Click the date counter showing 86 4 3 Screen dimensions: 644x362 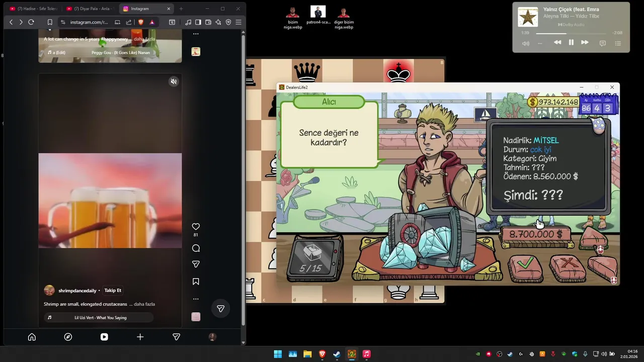[x=597, y=106]
